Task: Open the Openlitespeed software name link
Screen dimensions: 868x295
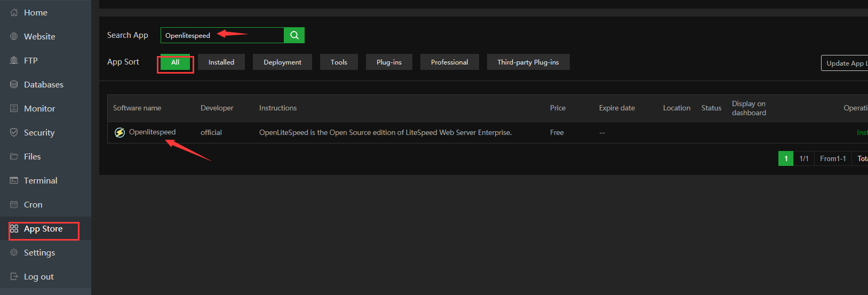Action: point(152,132)
